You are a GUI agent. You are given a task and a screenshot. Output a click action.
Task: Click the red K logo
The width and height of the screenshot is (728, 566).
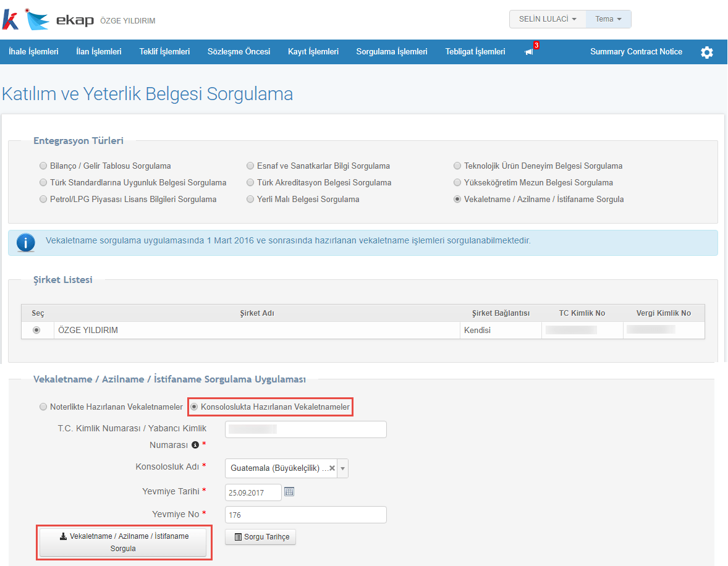coord(11,20)
